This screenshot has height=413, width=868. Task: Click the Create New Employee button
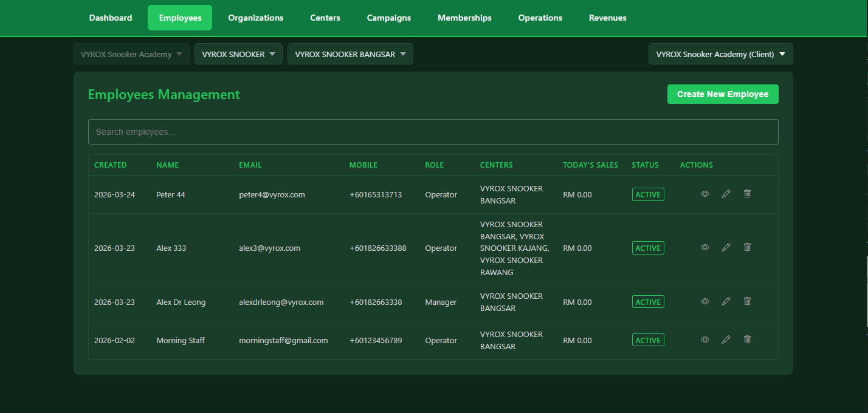723,94
